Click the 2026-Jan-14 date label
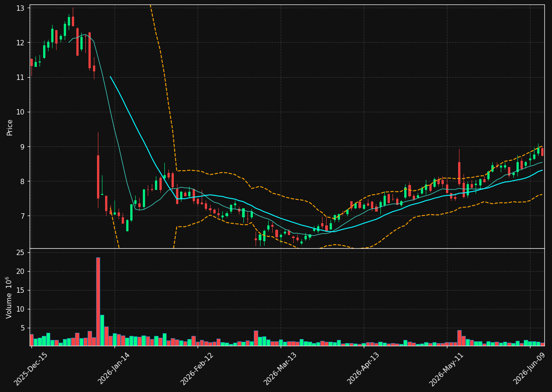The image size is (552, 392). click(x=114, y=368)
